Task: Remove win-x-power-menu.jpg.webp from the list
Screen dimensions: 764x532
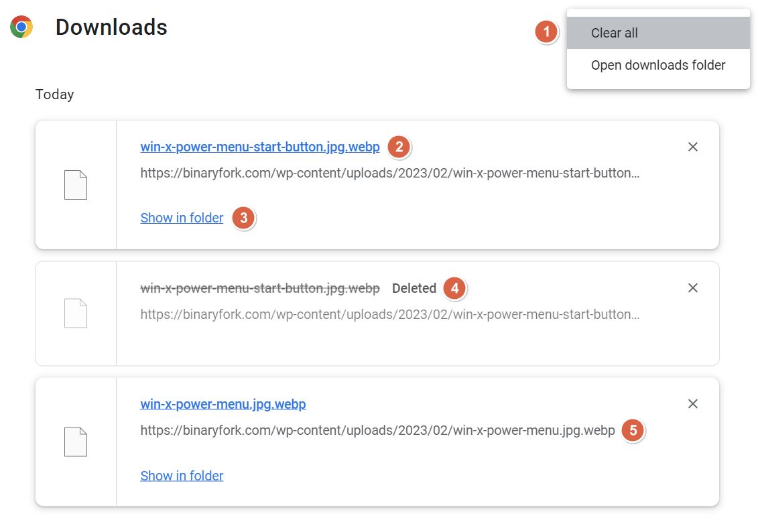Action: [693, 403]
